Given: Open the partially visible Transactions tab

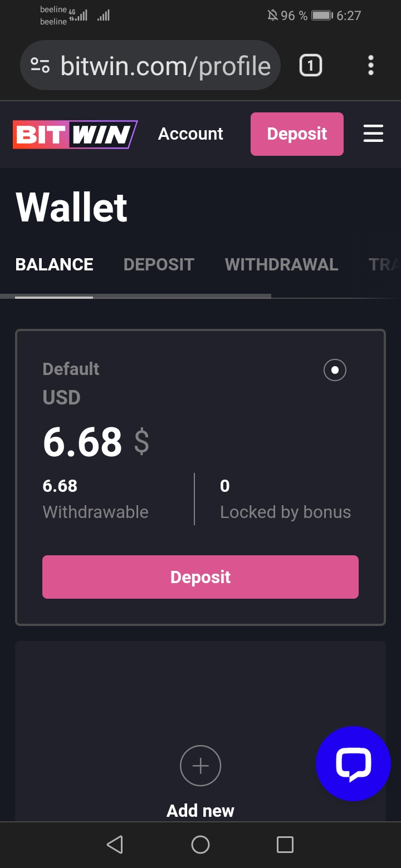Looking at the screenshot, I should point(384,264).
